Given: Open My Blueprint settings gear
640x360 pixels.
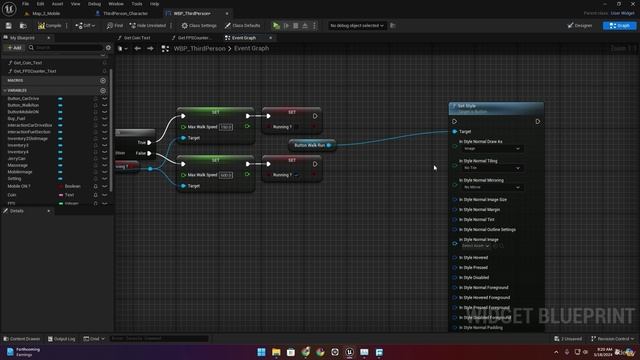Looking at the screenshot, I should (x=108, y=48).
